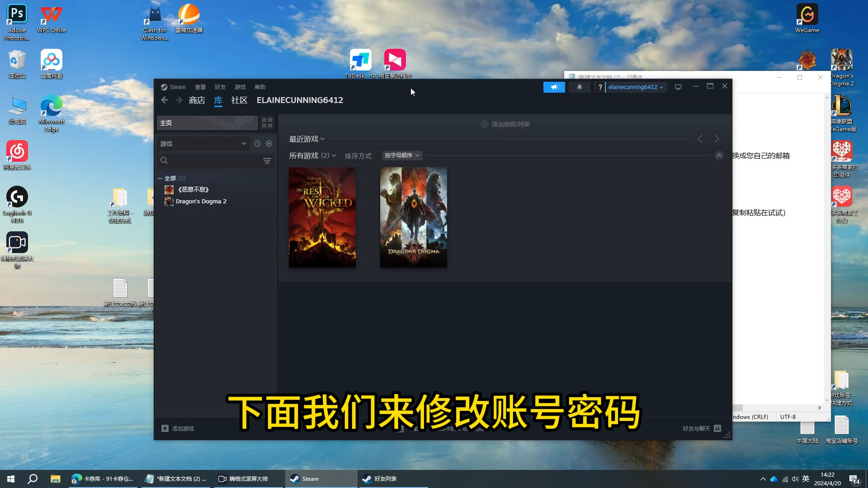
Task: Click 添加新陈列架 add shelf button
Action: 505,124
